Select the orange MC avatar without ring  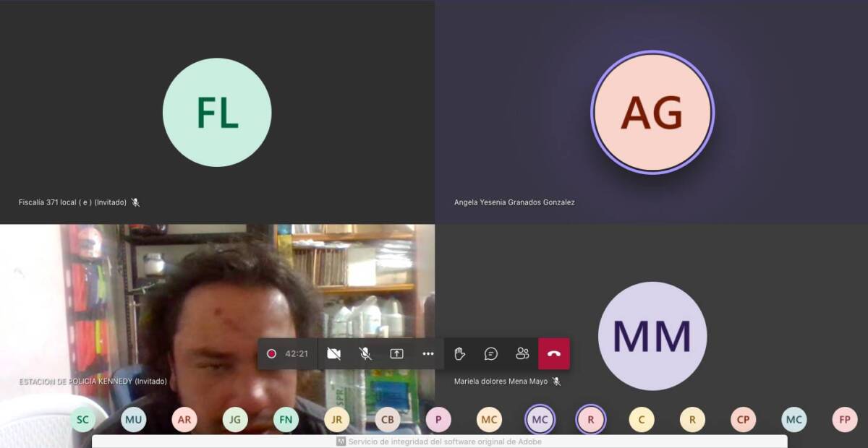[489, 419]
